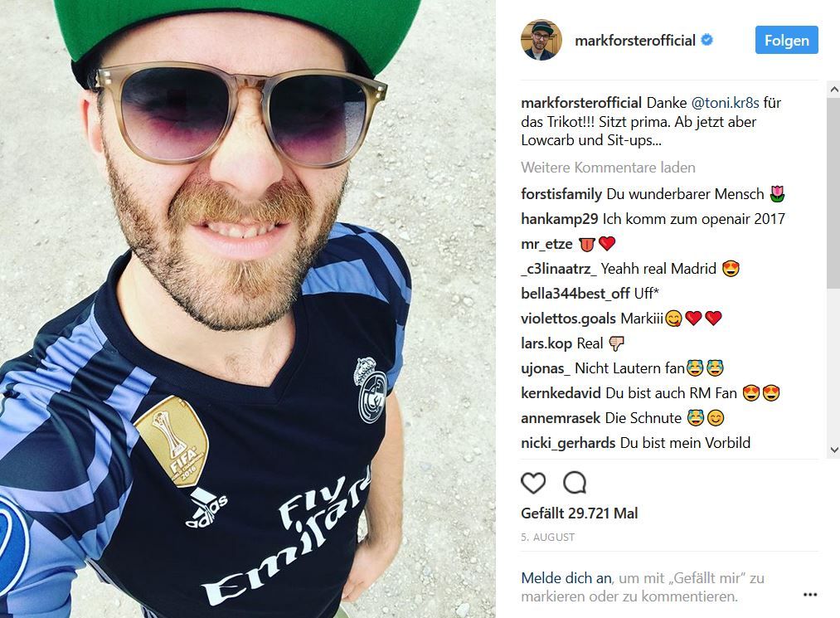The image size is (840, 618).
Task: Open the Melde dich an login link
Action: point(566,578)
